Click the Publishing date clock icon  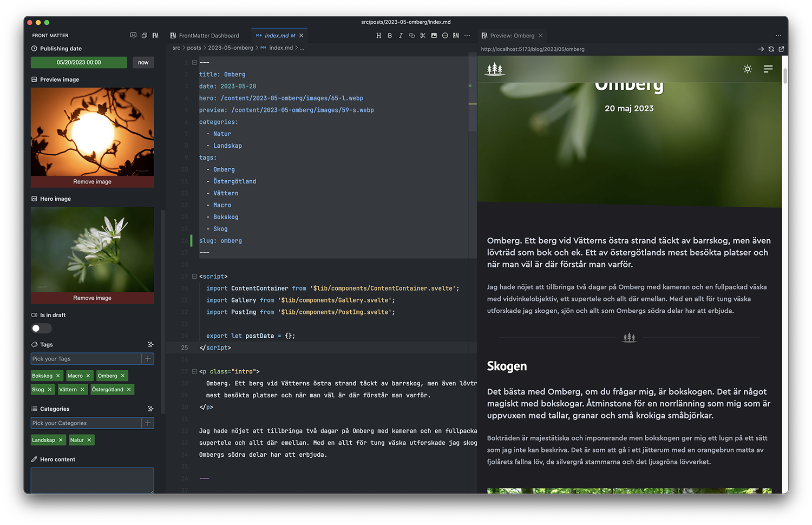[x=34, y=49]
